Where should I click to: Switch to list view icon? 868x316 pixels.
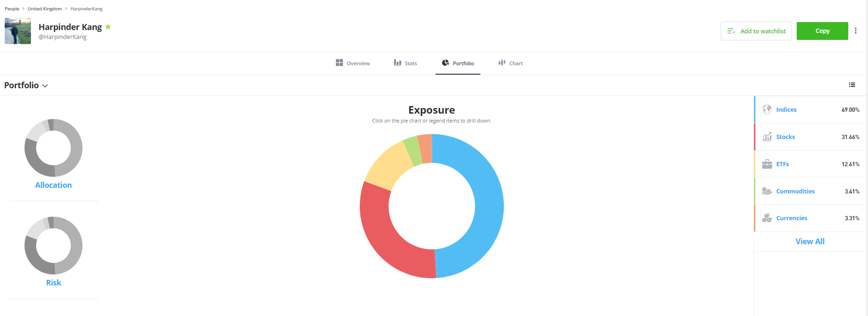[852, 85]
